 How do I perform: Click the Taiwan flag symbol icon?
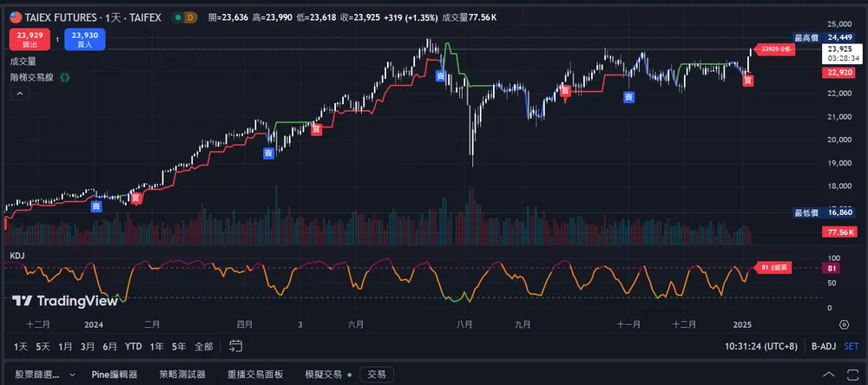pyautogui.click(x=16, y=17)
